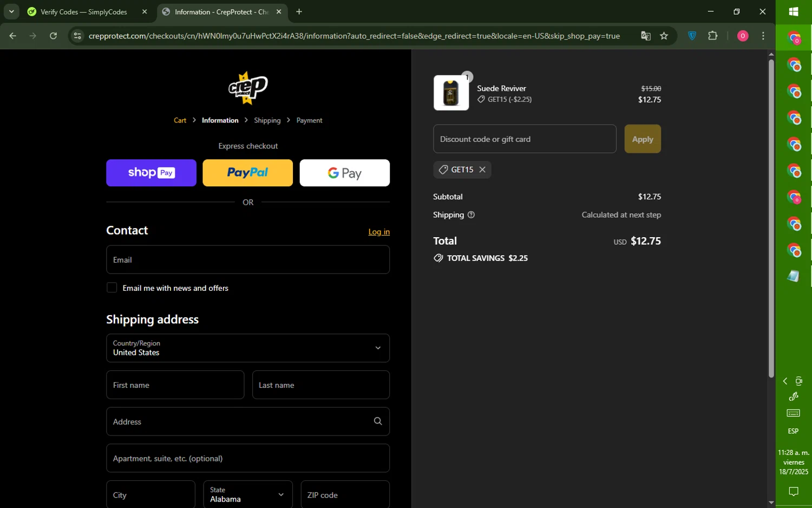This screenshot has height=508, width=812.
Task: Open the Chrome extensions puzzle icon
Action: coord(713,36)
